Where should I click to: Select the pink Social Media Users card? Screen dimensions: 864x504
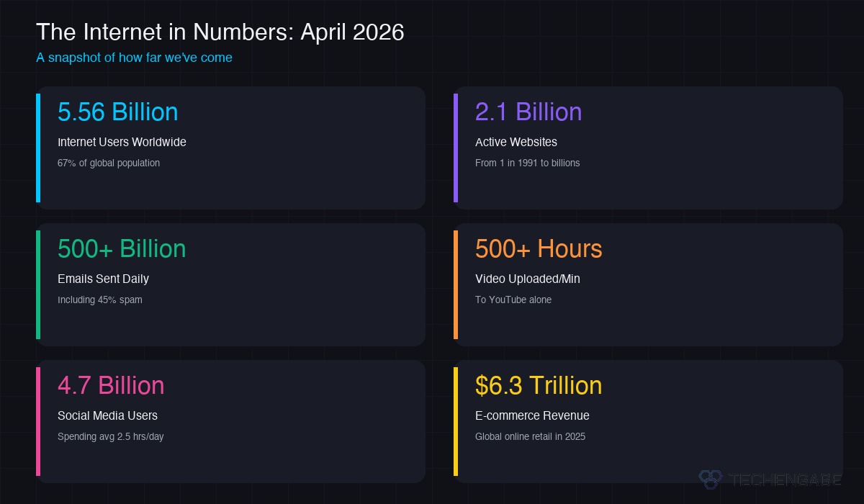click(x=230, y=421)
